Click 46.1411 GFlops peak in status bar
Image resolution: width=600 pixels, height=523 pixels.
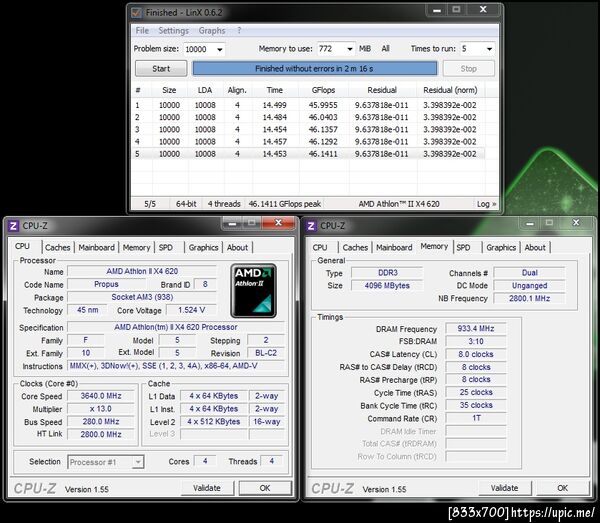click(285, 204)
